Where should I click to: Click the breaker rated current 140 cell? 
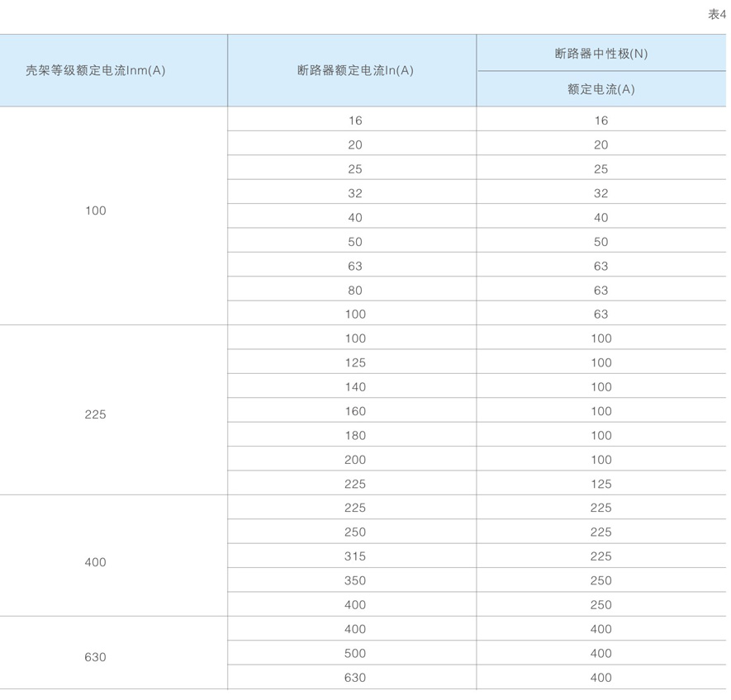coord(355,387)
